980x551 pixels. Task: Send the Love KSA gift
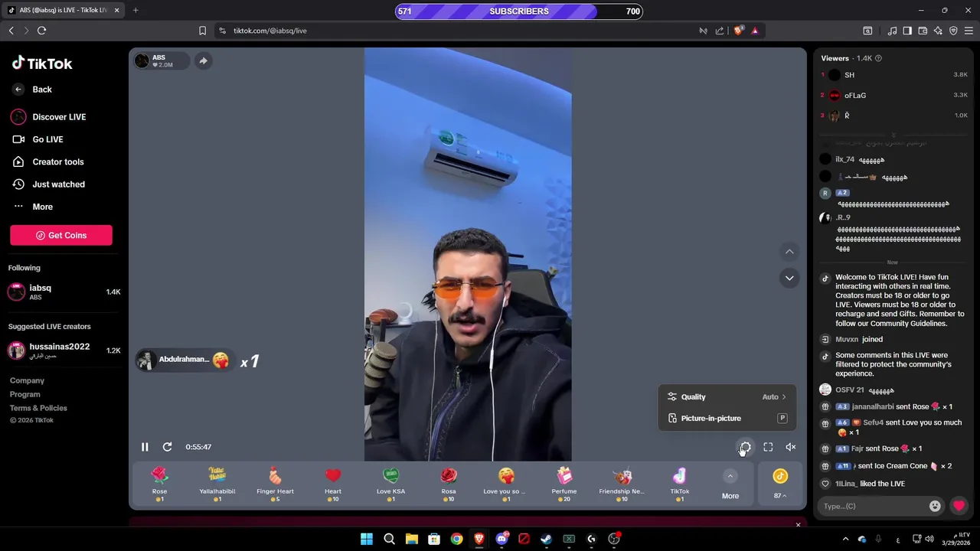(x=390, y=484)
